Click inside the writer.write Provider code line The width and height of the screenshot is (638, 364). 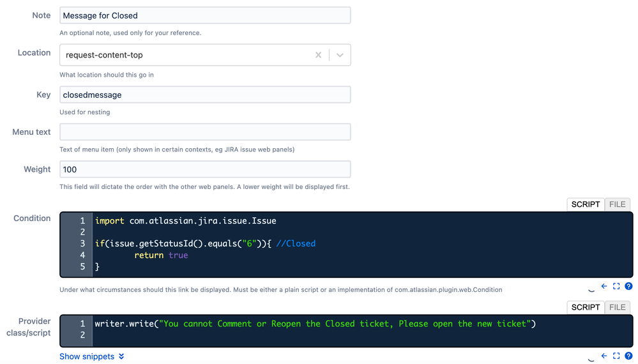(x=315, y=324)
